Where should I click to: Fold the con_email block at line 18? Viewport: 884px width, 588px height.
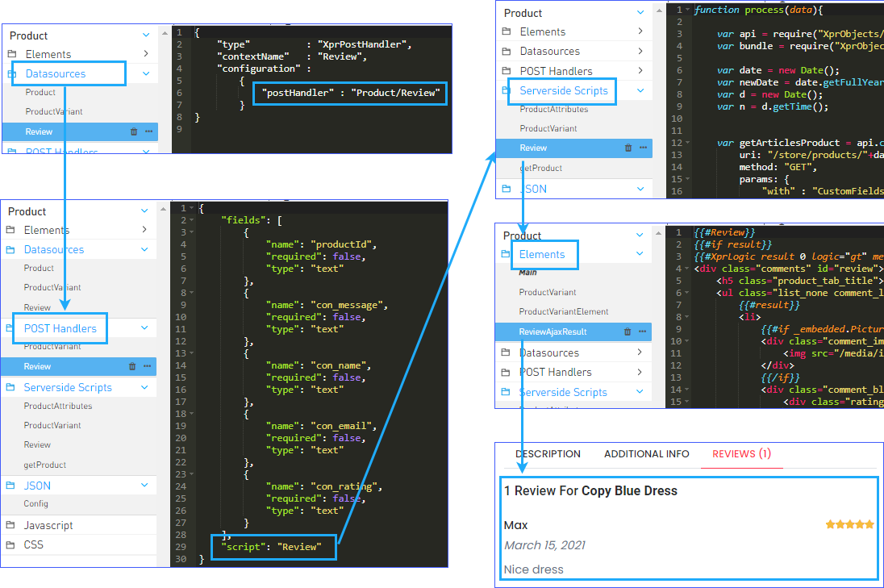coord(191,414)
